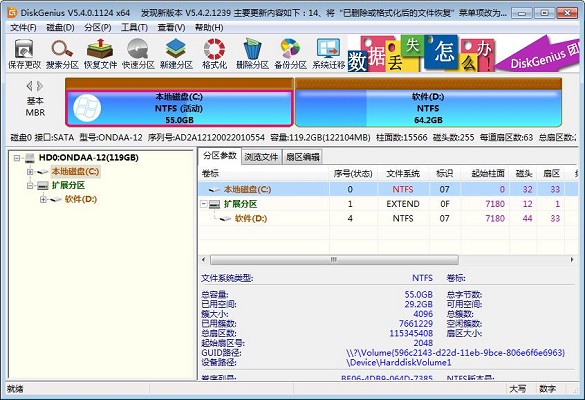Click the EXTEND file system cell
Image resolution: width=585 pixels, height=400 pixels.
pos(403,204)
